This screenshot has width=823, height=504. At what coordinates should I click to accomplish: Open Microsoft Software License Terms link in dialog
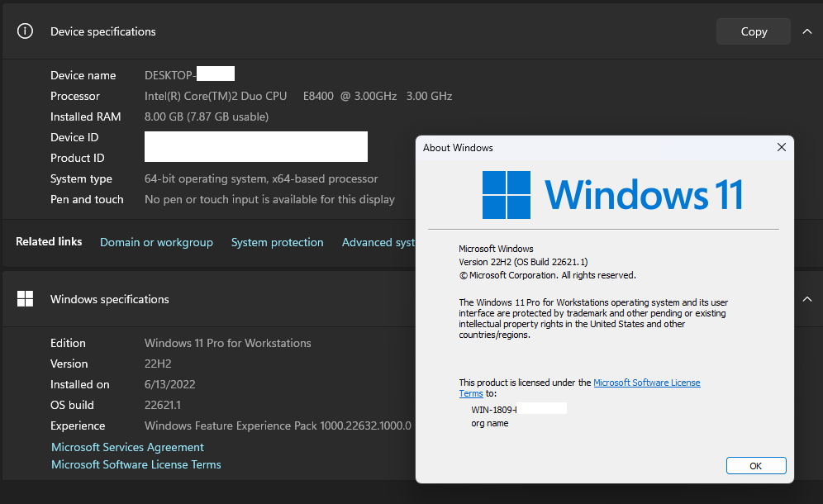click(647, 383)
